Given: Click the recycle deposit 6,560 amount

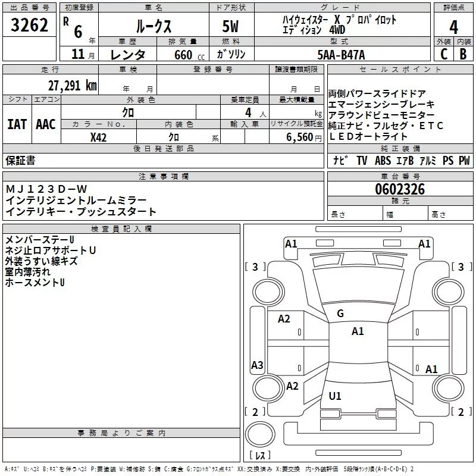Looking at the screenshot, I should point(300,137).
